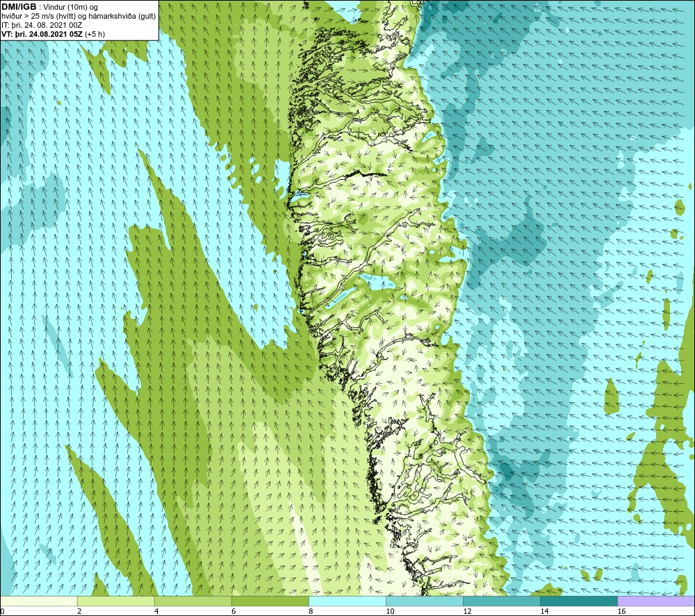695x616 pixels.
Task: Click the 'DMI/IGB' title text
Action: [x=19, y=7]
